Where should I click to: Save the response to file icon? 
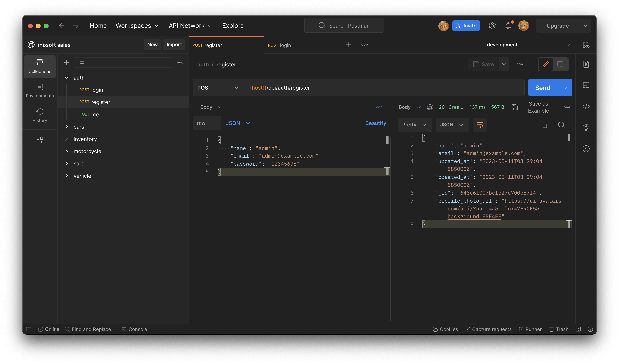pyautogui.click(x=515, y=107)
